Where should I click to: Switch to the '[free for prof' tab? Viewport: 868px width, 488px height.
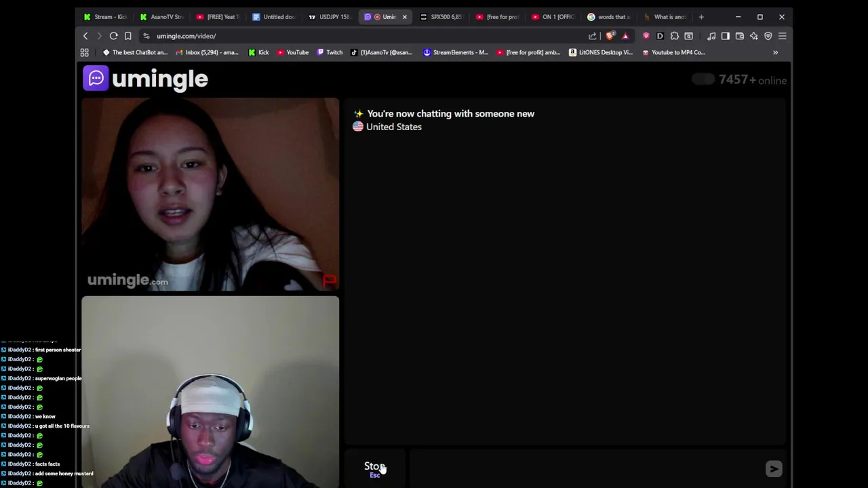coord(497,17)
